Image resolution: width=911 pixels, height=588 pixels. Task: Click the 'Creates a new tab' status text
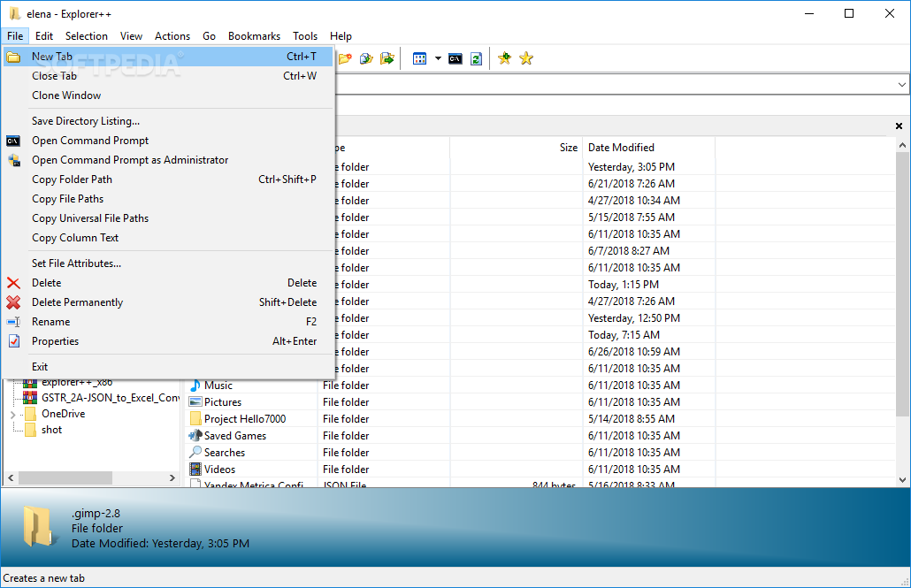(43, 578)
